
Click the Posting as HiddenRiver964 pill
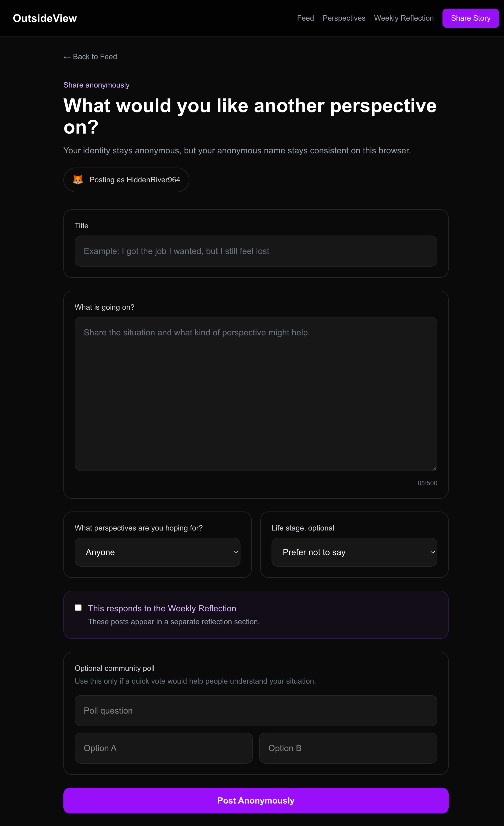(126, 180)
